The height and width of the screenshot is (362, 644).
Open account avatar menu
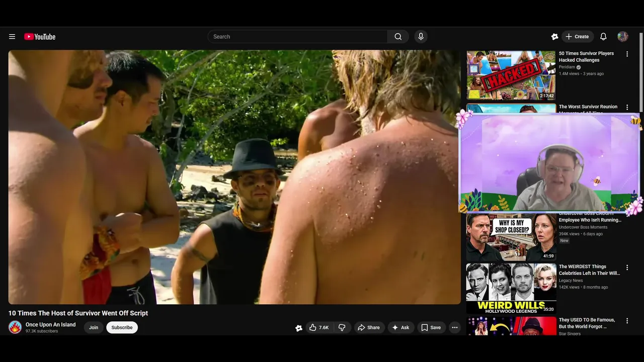pos(623,37)
